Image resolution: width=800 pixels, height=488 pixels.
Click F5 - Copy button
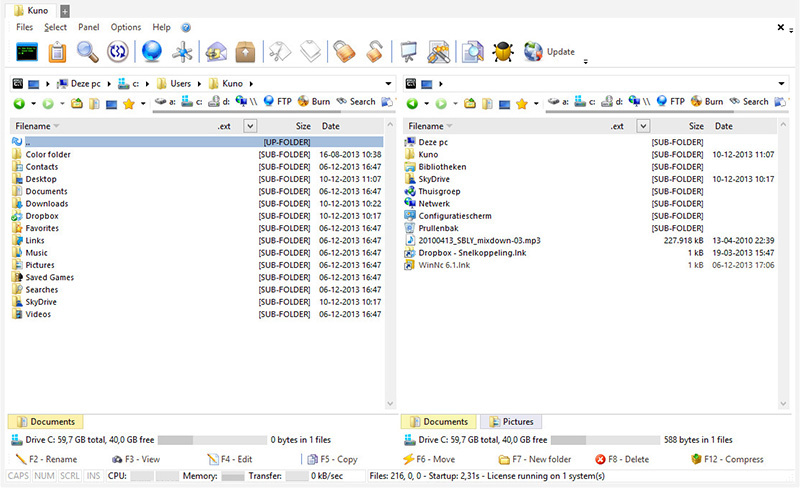(x=332, y=459)
